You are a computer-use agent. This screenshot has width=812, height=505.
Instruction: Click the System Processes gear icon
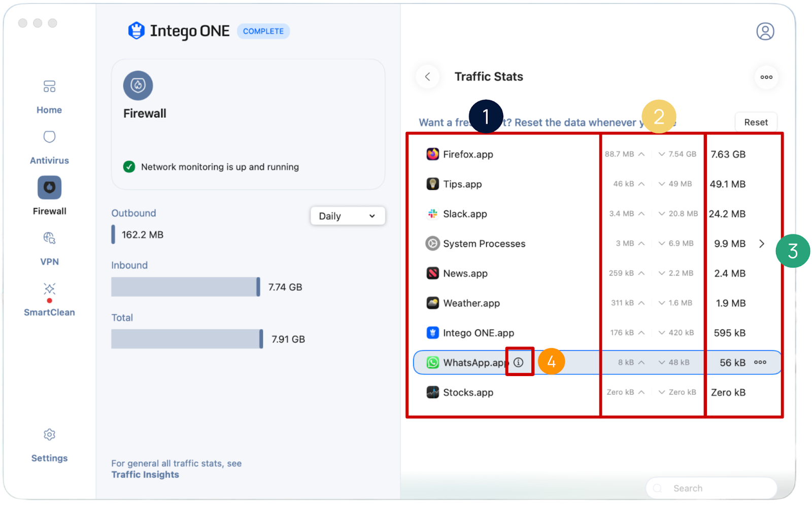tap(432, 244)
